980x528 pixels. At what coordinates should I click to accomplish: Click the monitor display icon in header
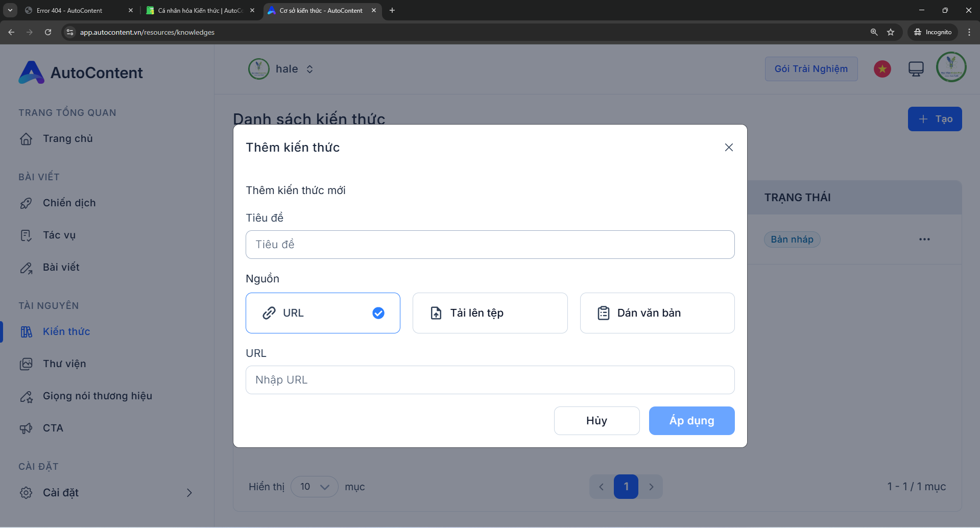coord(916,69)
